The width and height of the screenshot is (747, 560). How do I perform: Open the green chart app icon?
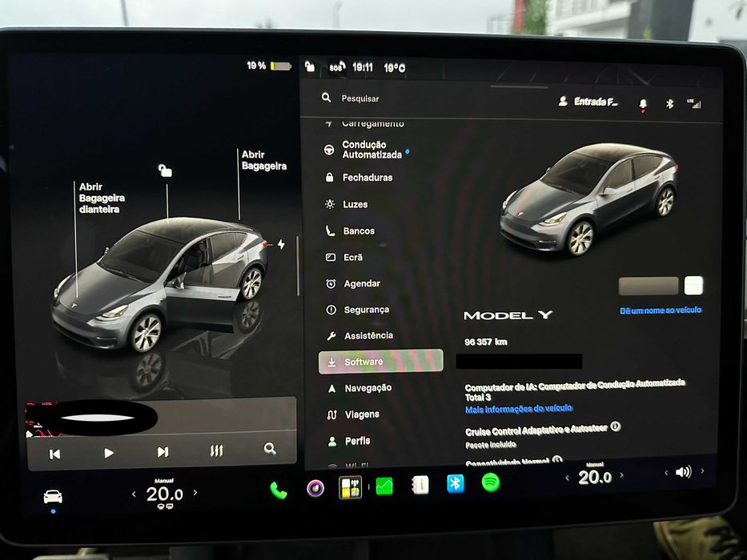tap(384, 486)
